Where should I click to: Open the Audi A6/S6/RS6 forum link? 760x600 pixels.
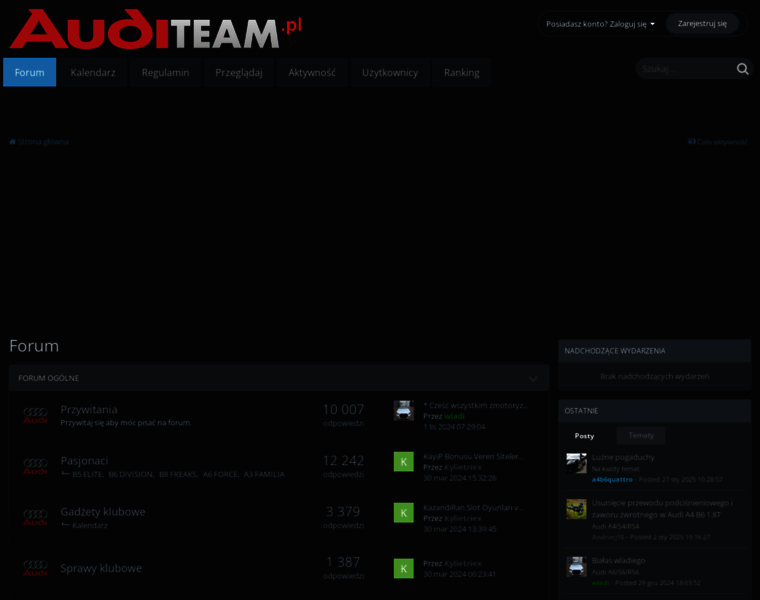[616, 572]
